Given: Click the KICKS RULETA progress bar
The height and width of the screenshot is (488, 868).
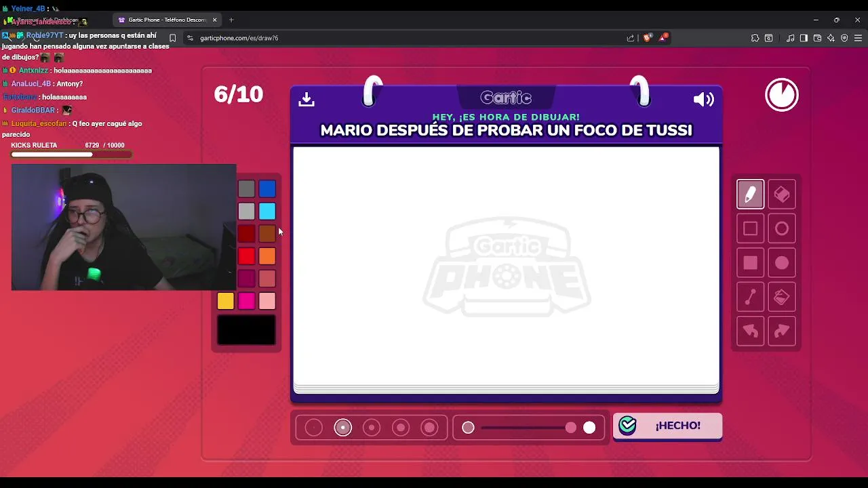Looking at the screenshot, I should coord(71,155).
